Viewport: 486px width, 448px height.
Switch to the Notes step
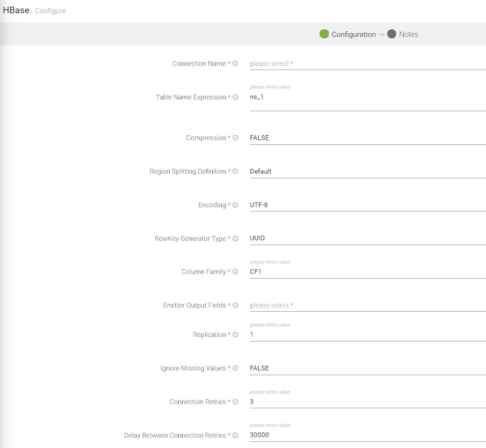403,34
